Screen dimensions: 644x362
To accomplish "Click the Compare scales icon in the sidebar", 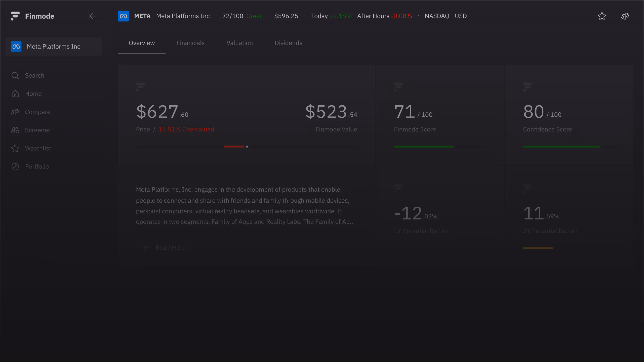I will coord(15,112).
